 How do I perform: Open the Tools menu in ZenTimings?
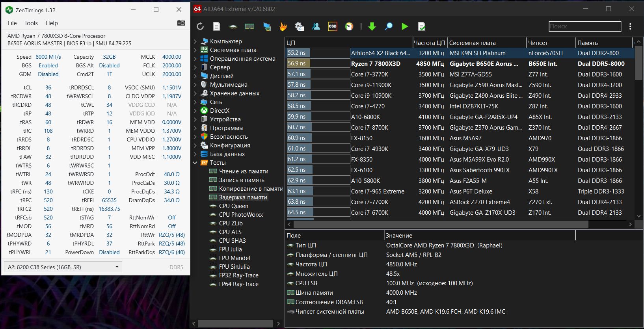coord(31,23)
